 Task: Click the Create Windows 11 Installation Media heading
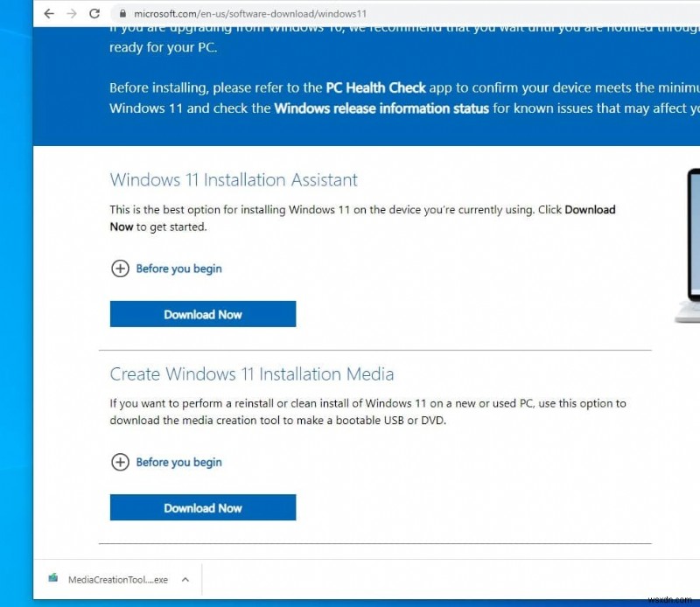252,373
